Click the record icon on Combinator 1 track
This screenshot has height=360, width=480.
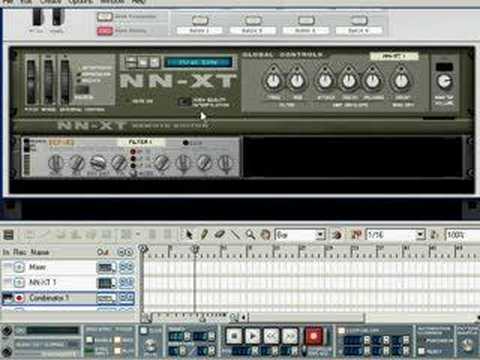coord(19,298)
